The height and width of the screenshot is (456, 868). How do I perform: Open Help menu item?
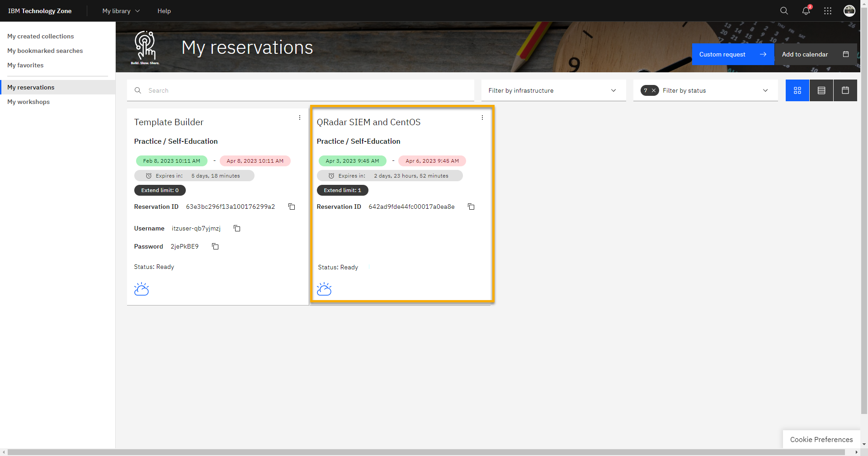click(164, 11)
